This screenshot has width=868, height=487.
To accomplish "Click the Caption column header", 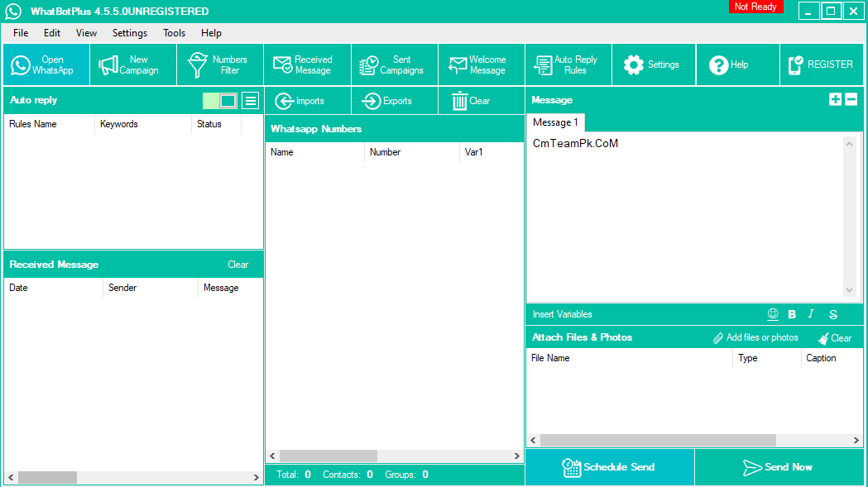I will click(x=832, y=358).
